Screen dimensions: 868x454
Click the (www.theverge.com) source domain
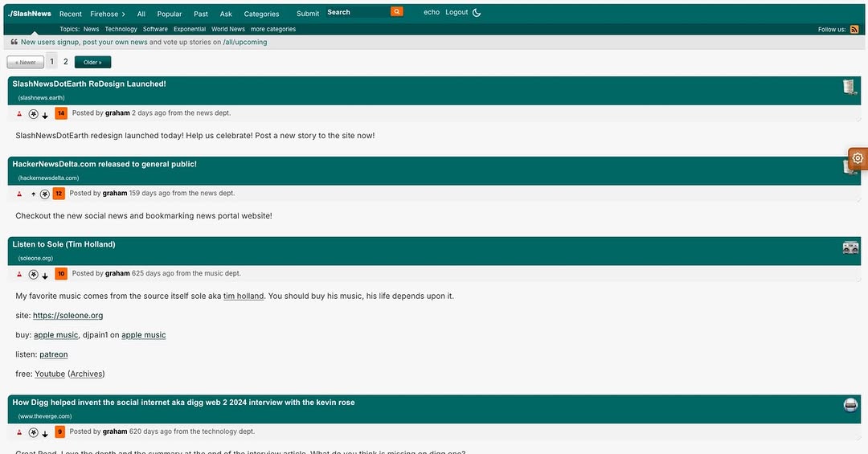45,416
